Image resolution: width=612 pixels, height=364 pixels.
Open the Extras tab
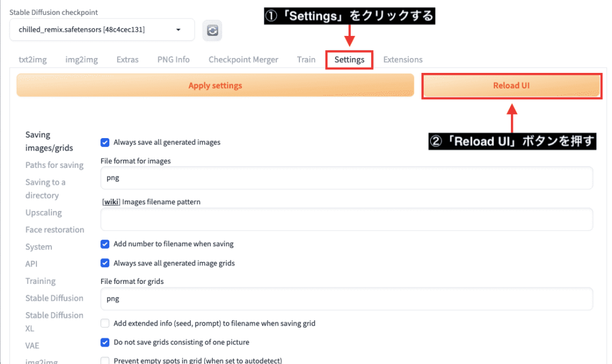128,59
